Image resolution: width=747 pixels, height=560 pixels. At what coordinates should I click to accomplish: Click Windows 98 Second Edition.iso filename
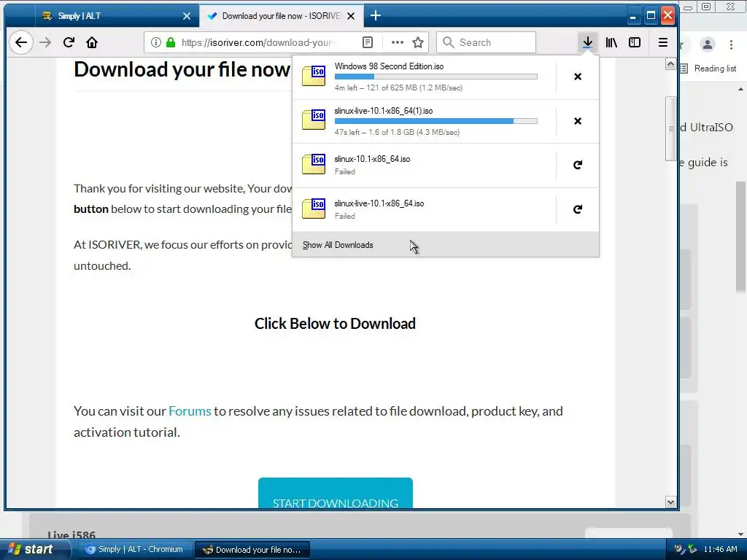coord(389,66)
